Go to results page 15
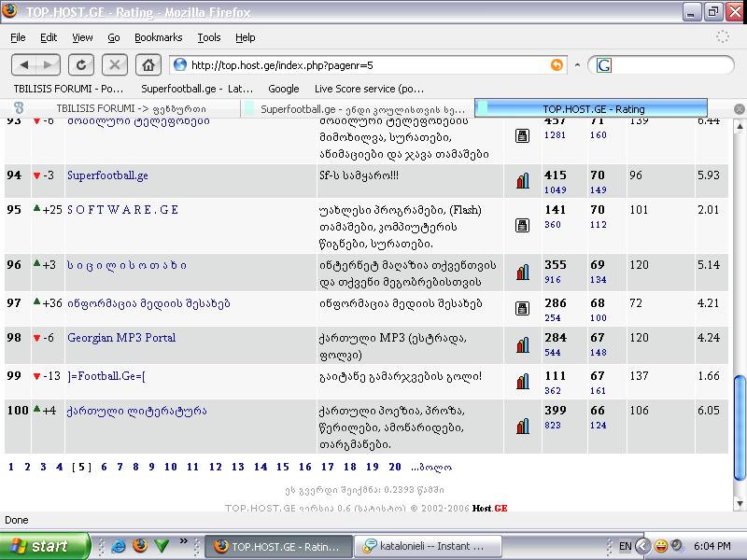747x560 pixels. pos(283,468)
